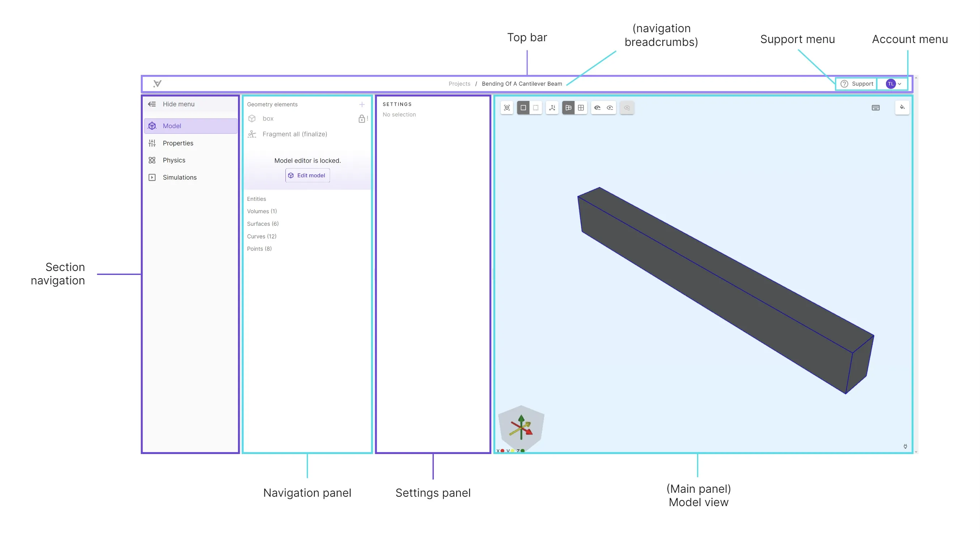
Task: Enable the solid box selection mode
Action: tap(523, 108)
